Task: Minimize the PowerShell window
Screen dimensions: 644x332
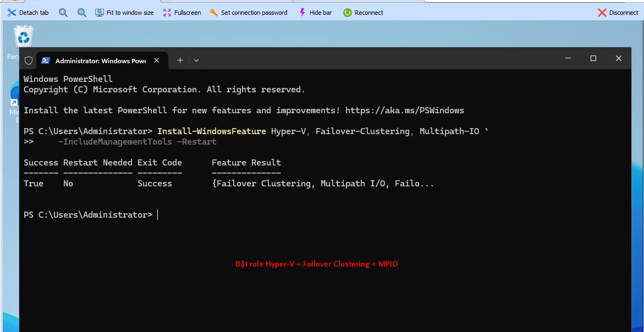Action: [568, 58]
